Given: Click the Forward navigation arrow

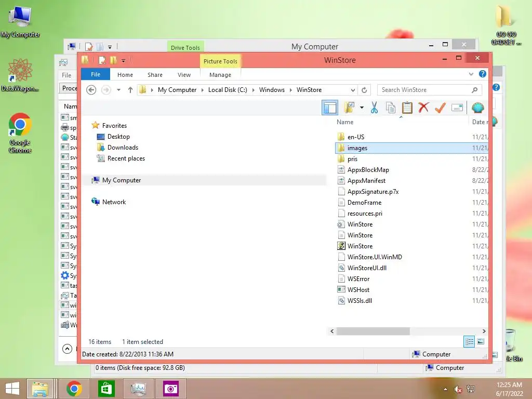Looking at the screenshot, I should click(x=106, y=90).
